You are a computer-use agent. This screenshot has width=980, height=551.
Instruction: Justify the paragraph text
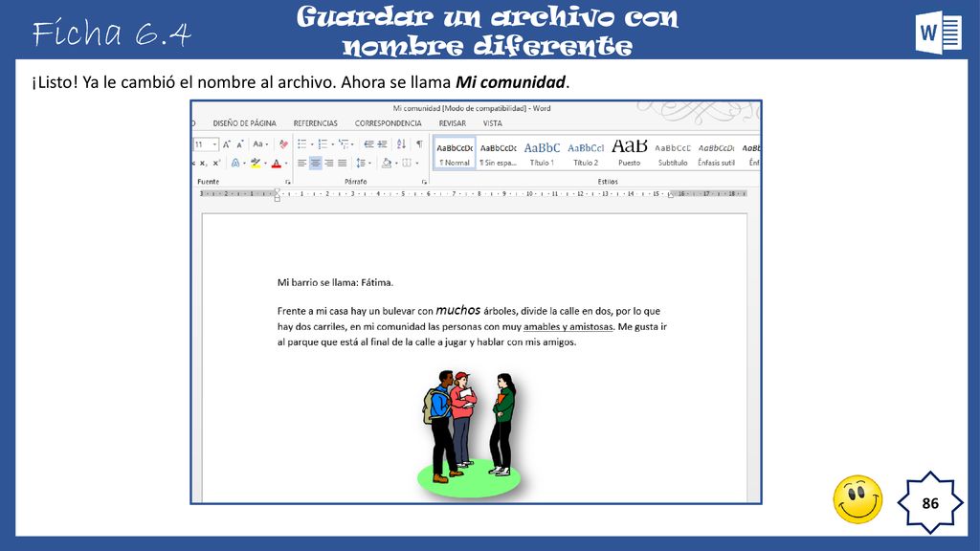click(343, 163)
